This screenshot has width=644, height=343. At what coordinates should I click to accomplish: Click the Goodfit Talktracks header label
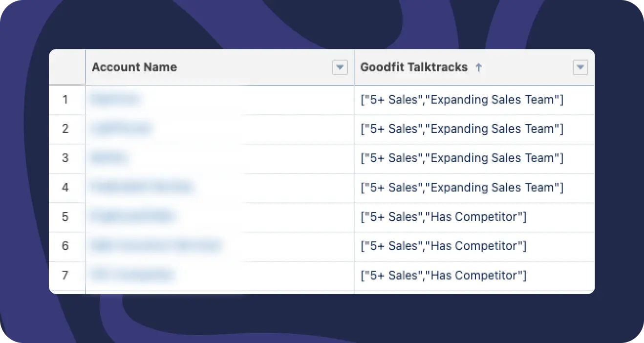(414, 67)
